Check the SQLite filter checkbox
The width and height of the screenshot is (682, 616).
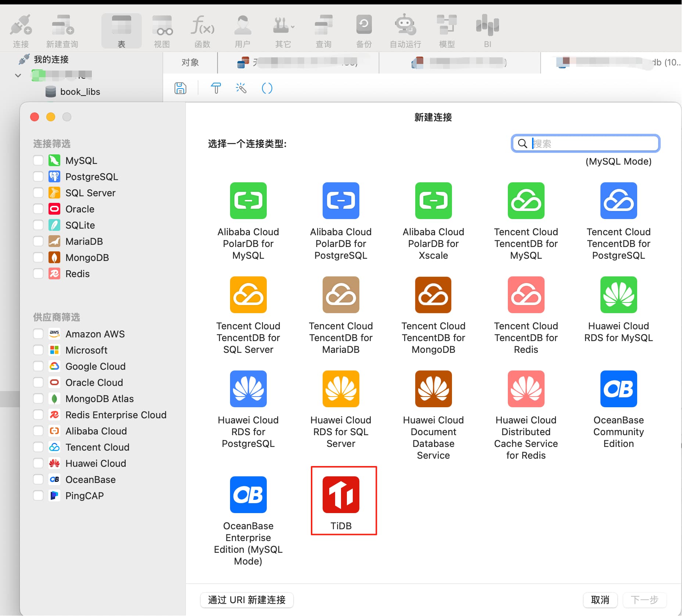tap(38, 225)
